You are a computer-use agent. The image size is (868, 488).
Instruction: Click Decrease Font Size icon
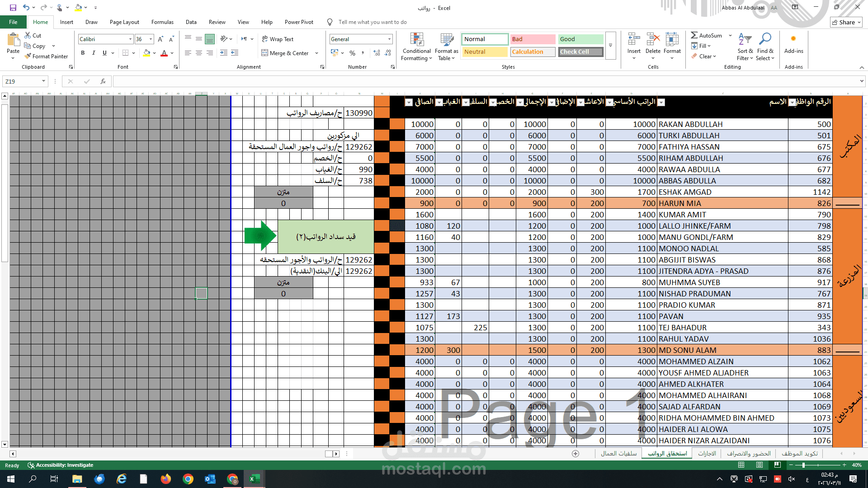click(x=171, y=39)
